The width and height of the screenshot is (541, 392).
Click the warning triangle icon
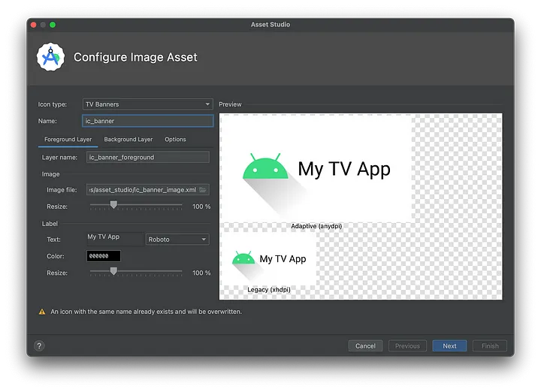pyautogui.click(x=42, y=312)
